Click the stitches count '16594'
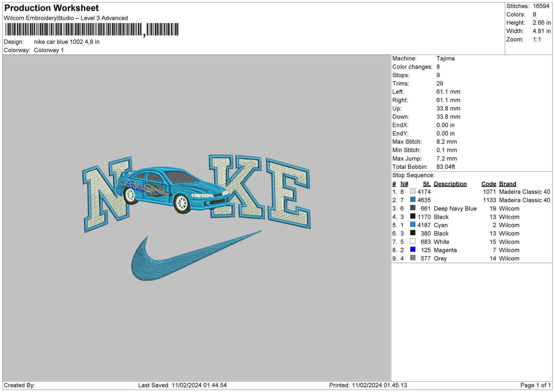Viewport: 555px width, 392px height. [541, 6]
